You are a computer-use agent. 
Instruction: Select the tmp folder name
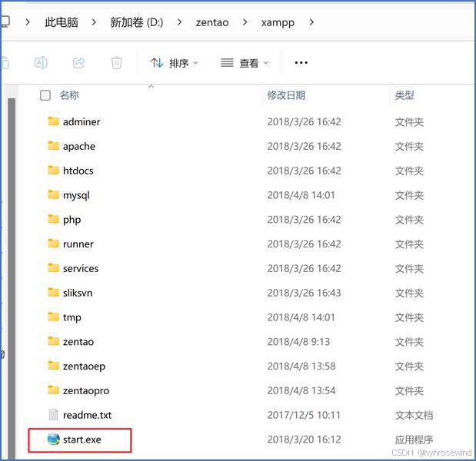point(72,318)
